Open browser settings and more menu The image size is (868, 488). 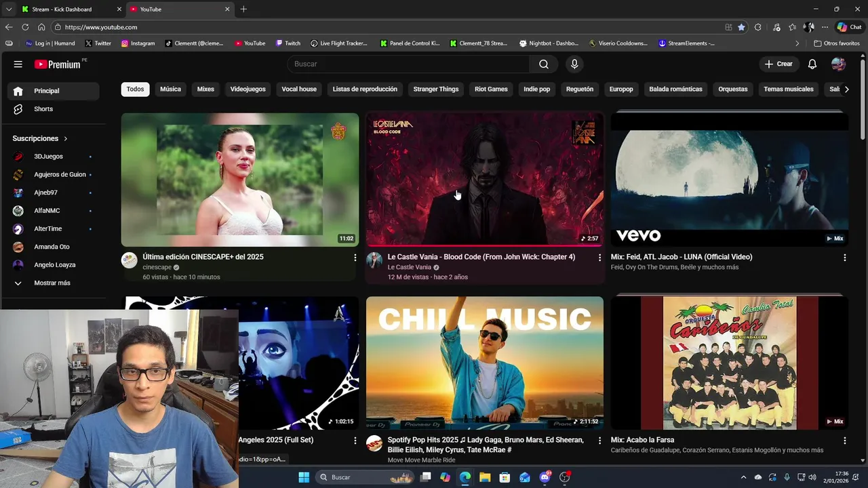coord(825,27)
